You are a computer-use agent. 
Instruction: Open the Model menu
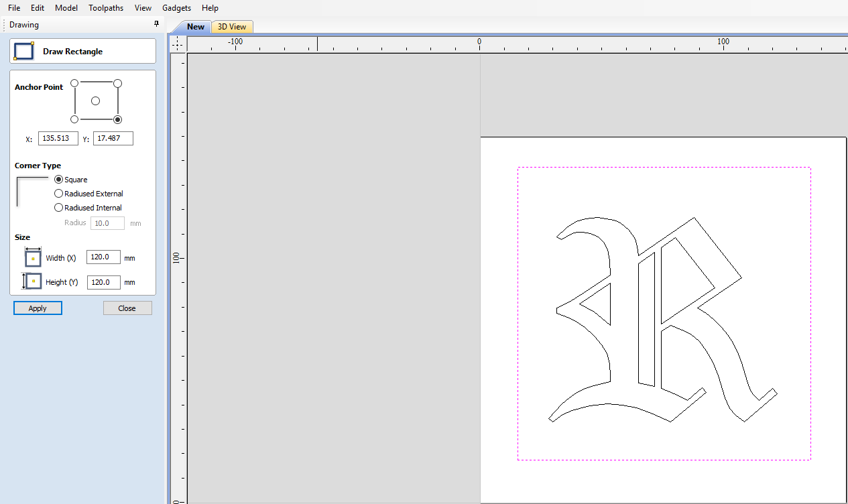coord(66,7)
